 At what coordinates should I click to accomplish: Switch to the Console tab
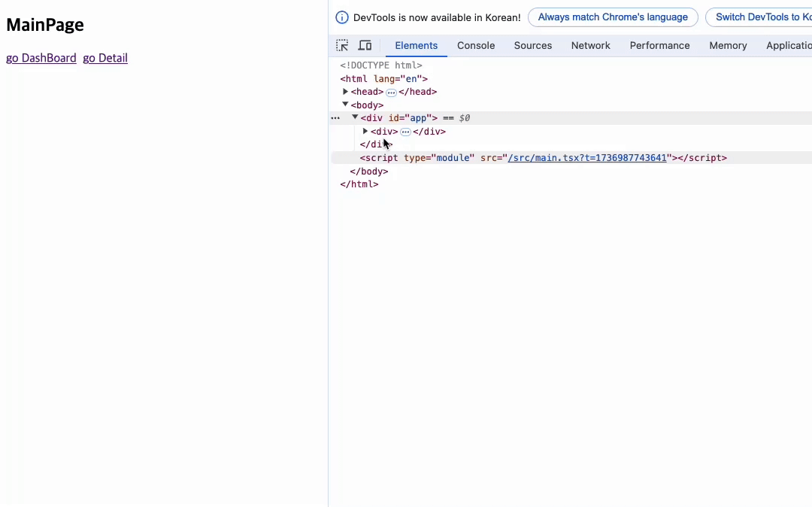pos(476,46)
